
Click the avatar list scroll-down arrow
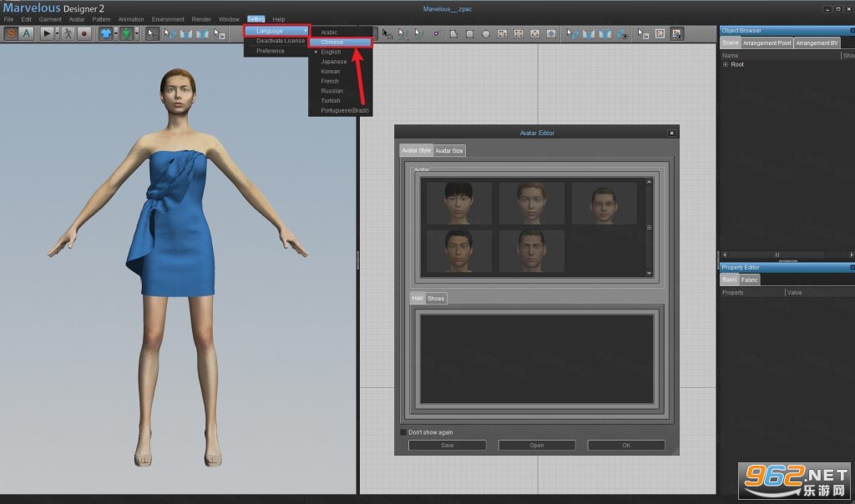click(649, 273)
